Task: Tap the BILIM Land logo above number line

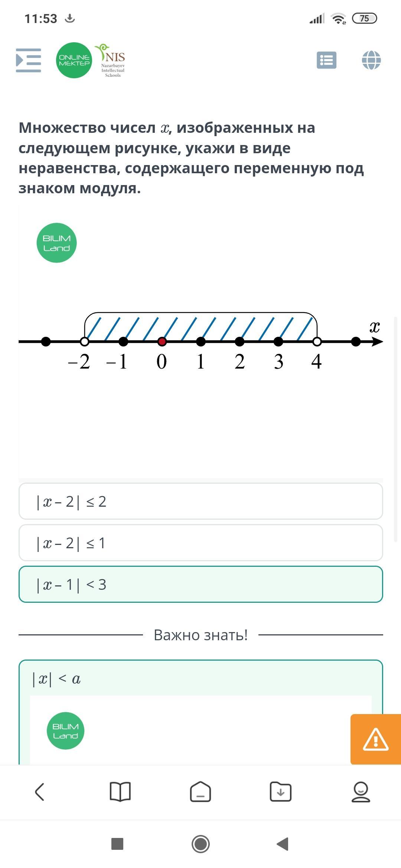Action: coord(56,243)
